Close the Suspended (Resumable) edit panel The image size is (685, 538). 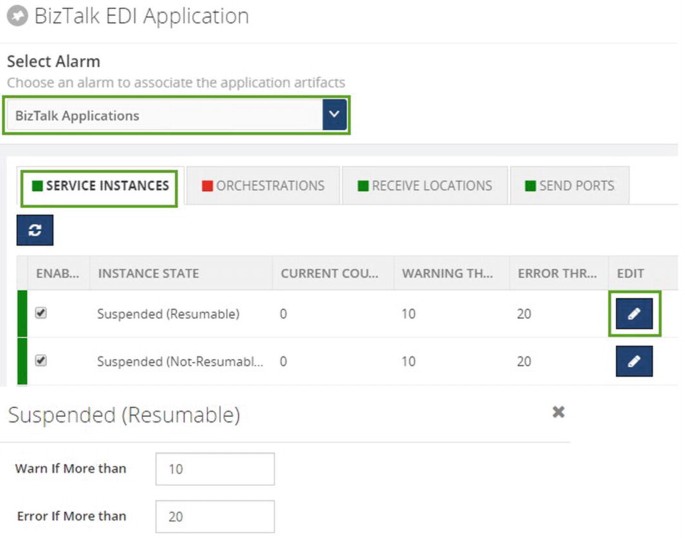[x=558, y=412]
